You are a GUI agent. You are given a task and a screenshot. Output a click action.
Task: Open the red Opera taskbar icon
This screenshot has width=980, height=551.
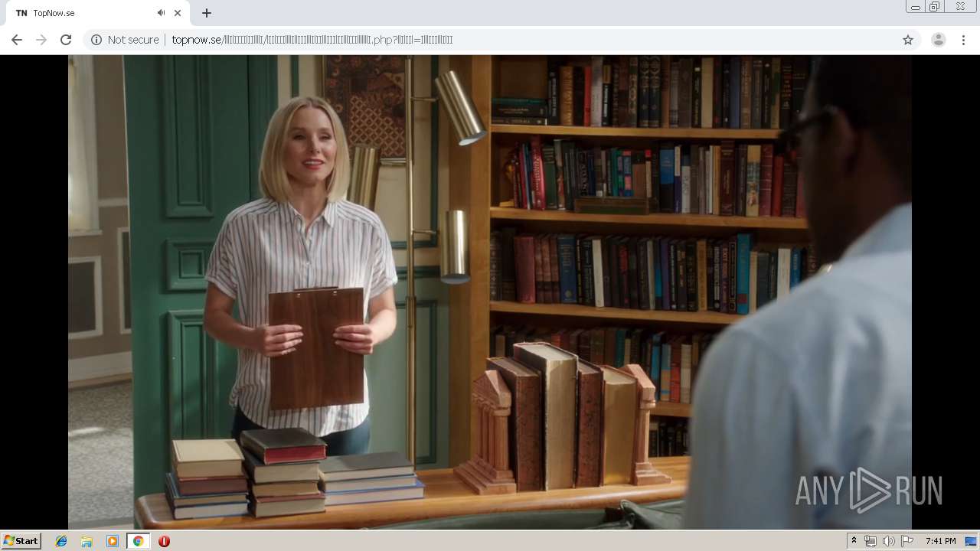click(164, 541)
